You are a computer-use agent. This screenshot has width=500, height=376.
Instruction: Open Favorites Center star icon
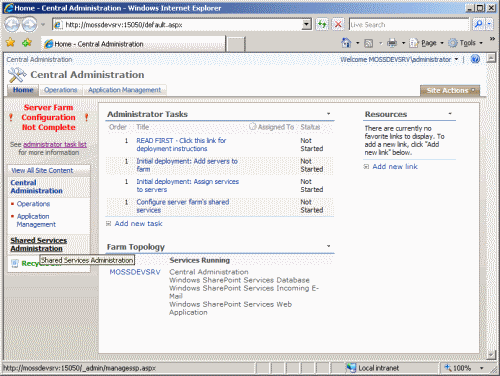click(x=11, y=43)
